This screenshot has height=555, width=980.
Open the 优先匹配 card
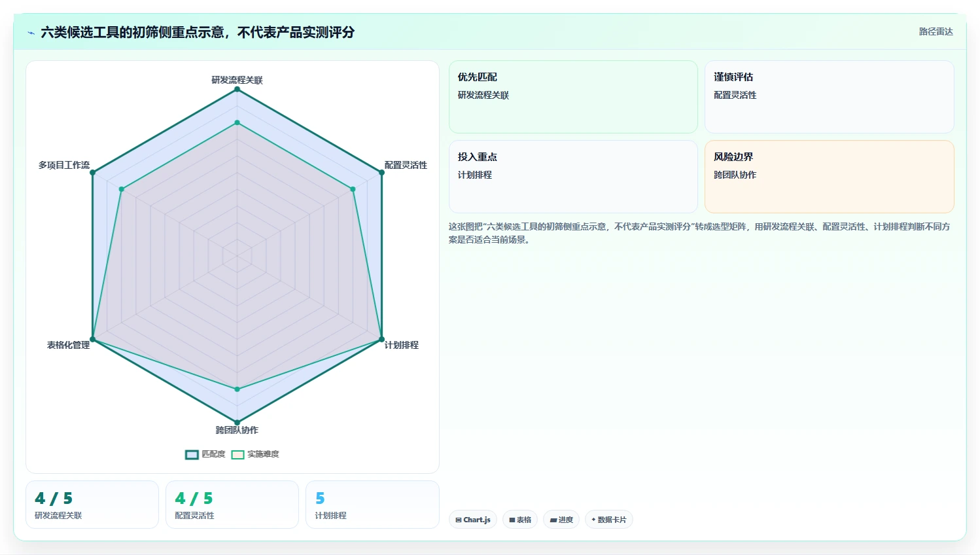(x=573, y=97)
